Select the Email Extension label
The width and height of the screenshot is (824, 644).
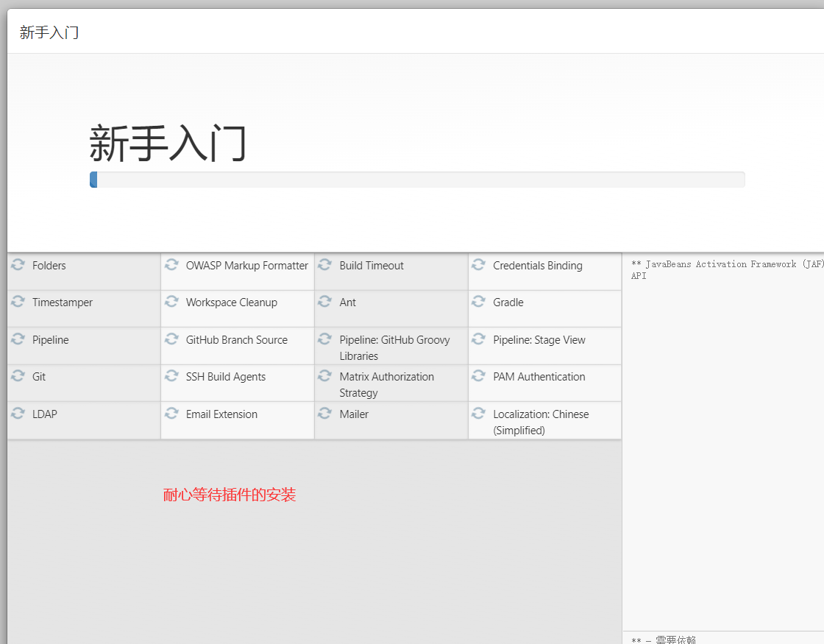tap(221, 414)
